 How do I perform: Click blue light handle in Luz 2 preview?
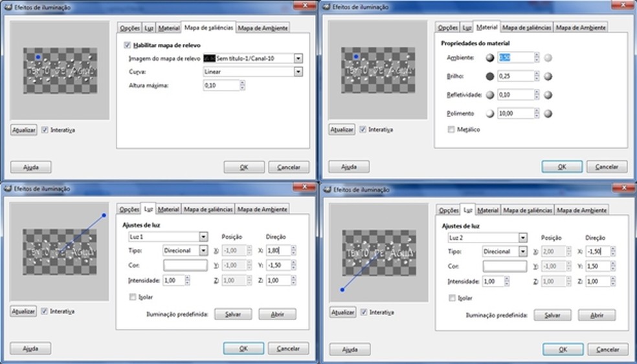(x=342, y=290)
